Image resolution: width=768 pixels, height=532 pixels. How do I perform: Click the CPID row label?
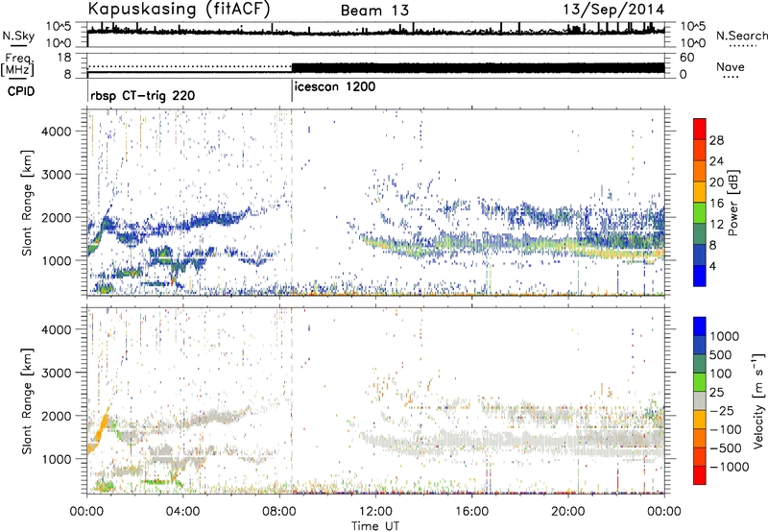[21, 91]
